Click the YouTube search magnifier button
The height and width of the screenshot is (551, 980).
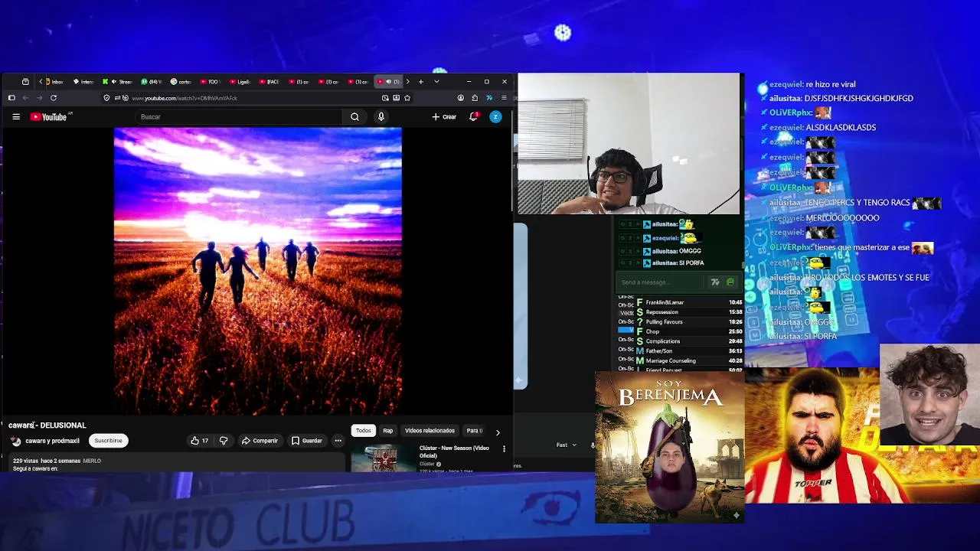pos(354,117)
